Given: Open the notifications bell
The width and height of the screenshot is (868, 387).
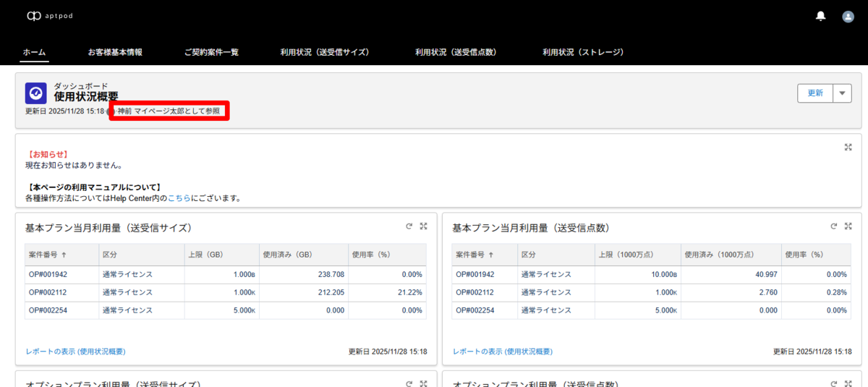Looking at the screenshot, I should pyautogui.click(x=820, y=16).
